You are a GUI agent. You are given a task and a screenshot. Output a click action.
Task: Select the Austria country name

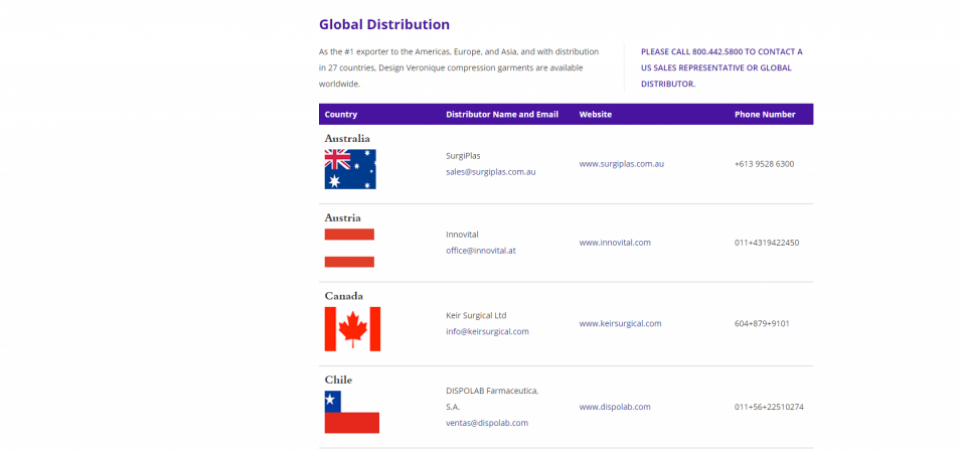(343, 218)
